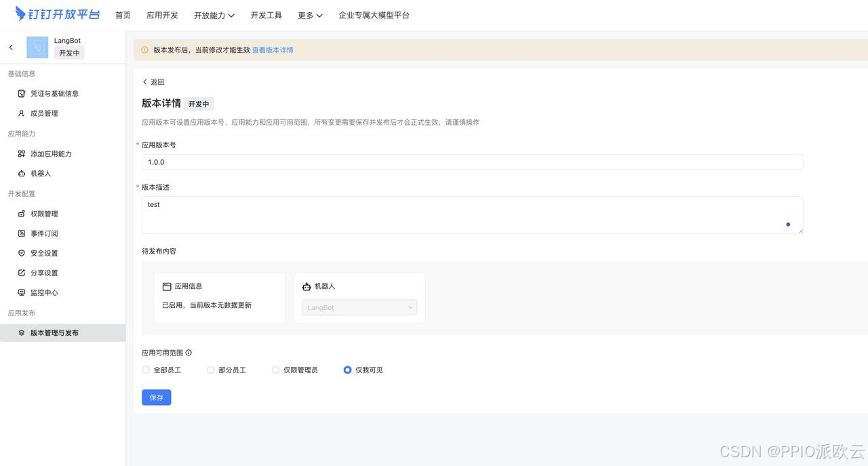Click the 待发布内容 label
Viewport: 868px width, 466px height.
point(159,251)
